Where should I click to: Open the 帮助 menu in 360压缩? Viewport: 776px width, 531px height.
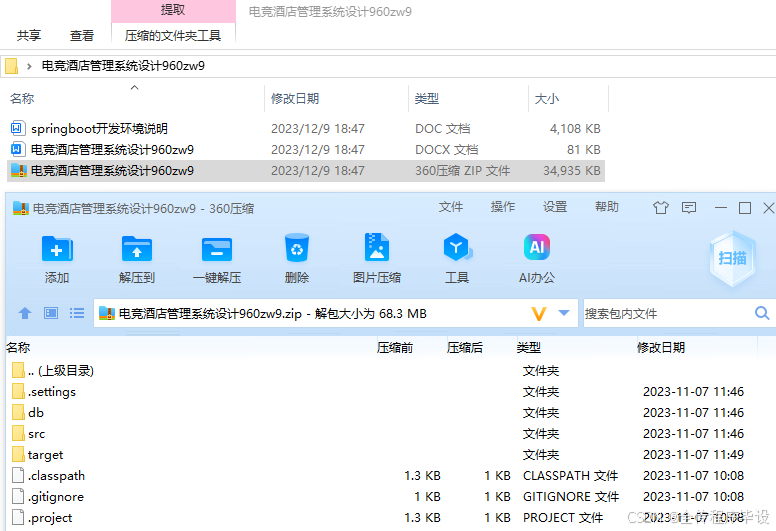coord(607,207)
